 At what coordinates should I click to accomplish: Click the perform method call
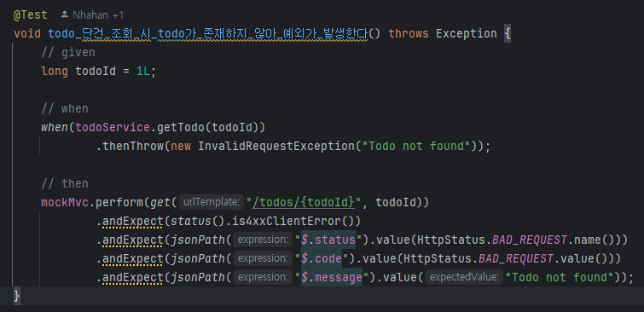[119, 202]
